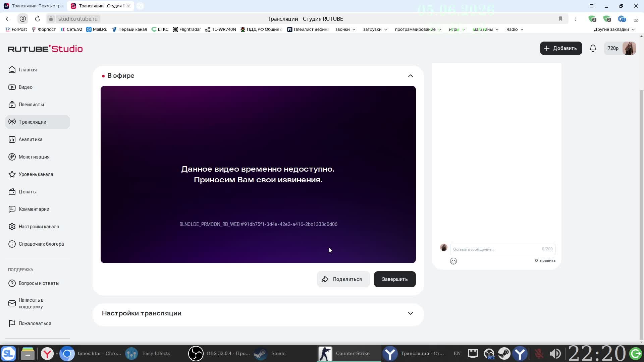The height and width of the screenshot is (362, 644).
Task: Switch to Steam in the taskbar
Action: pyautogui.click(x=270, y=353)
